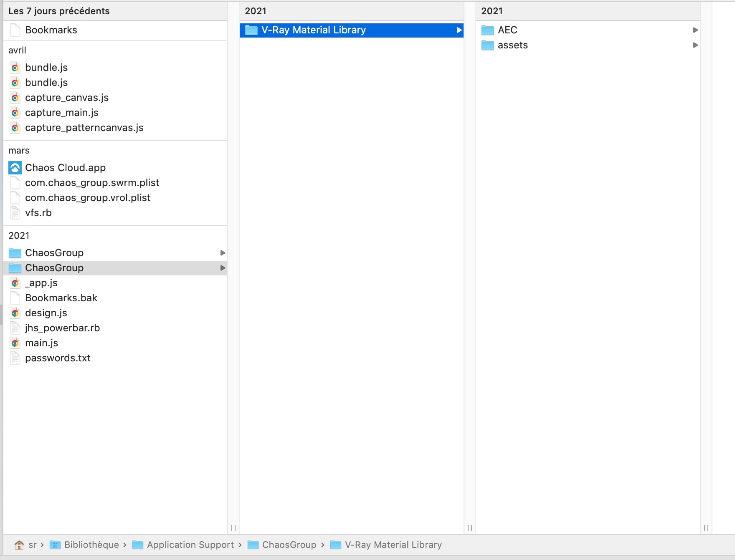Select file name design.js
This screenshot has width=735, height=560.
46,313
